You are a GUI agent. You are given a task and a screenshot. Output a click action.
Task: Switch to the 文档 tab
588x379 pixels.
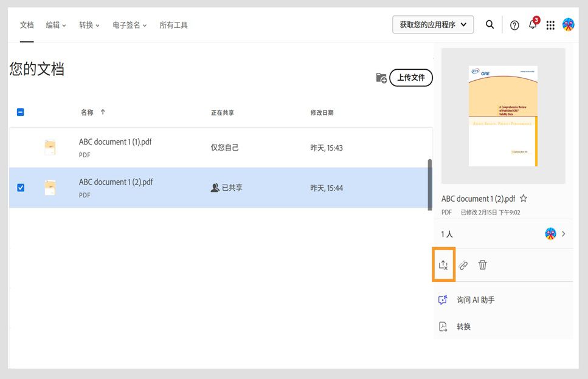point(26,25)
